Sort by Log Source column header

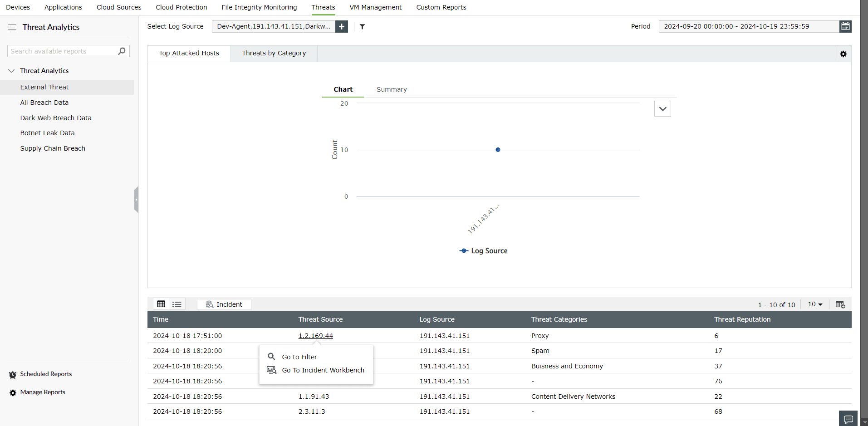pyautogui.click(x=437, y=319)
